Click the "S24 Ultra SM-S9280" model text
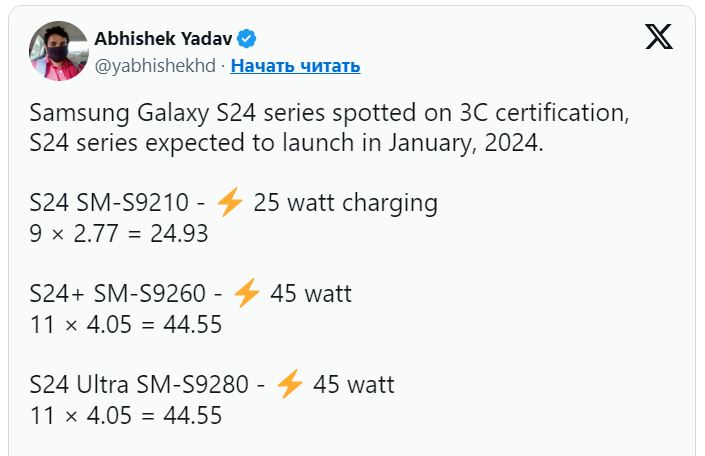The image size is (705, 456). [x=148, y=385]
